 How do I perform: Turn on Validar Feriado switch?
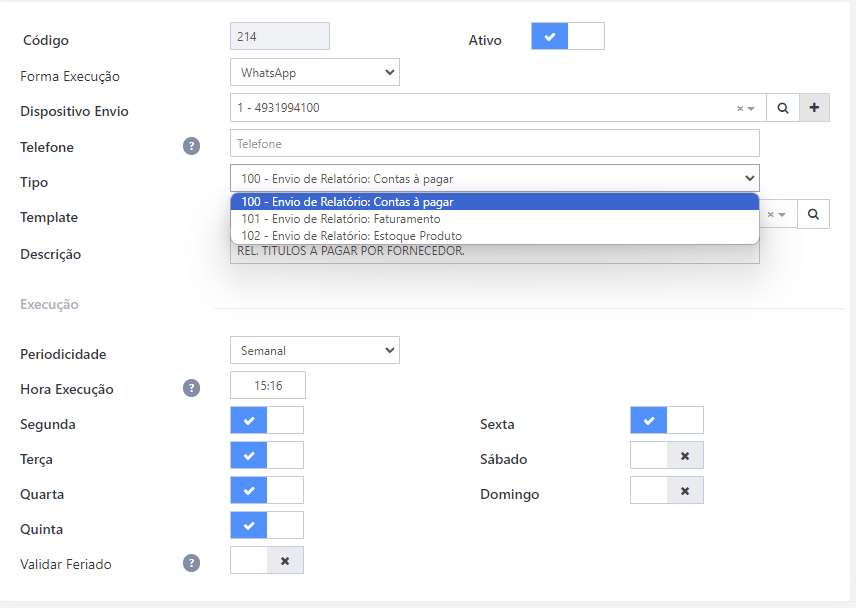pos(267,561)
